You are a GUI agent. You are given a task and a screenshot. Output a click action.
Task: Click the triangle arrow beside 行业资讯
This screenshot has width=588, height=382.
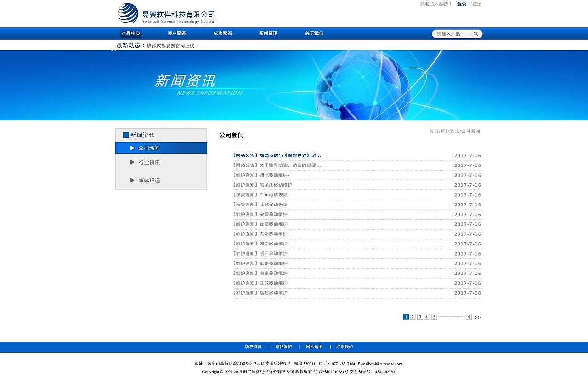pyautogui.click(x=132, y=162)
